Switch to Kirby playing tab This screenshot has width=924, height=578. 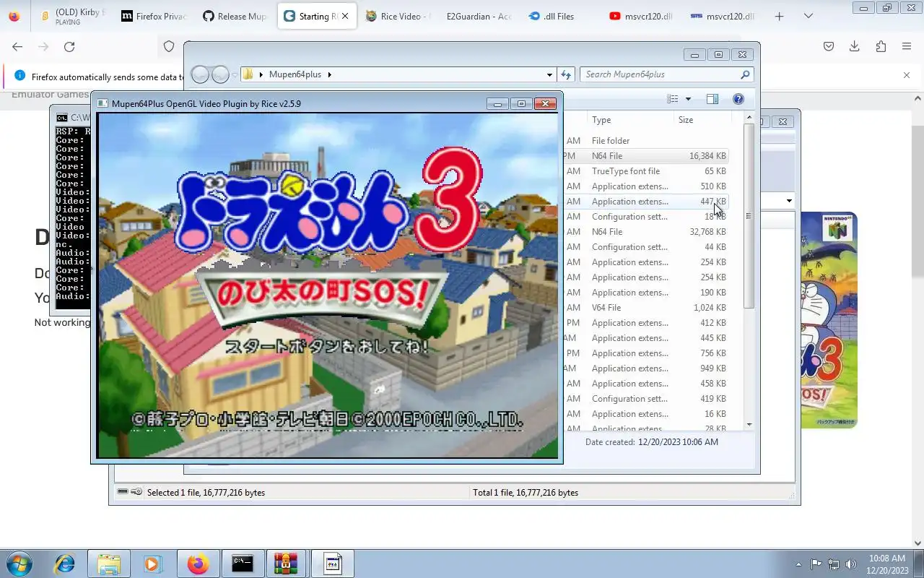(x=72, y=17)
